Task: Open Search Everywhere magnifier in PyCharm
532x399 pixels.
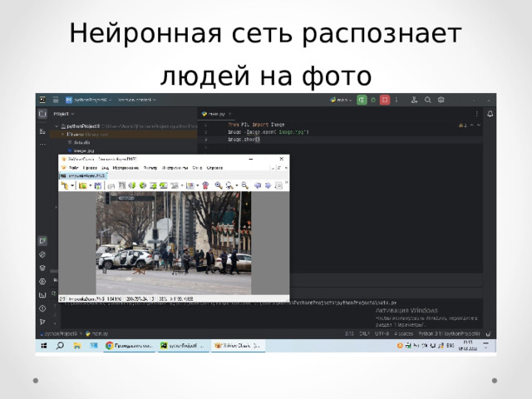Action: tap(428, 100)
